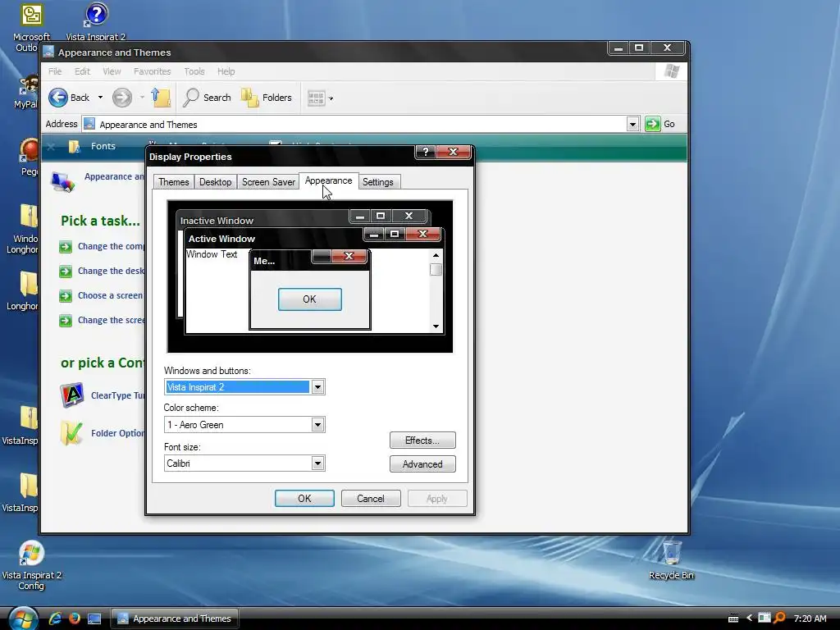The width and height of the screenshot is (840, 630).
Task: Click the green Go arrow button
Action: (652, 125)
